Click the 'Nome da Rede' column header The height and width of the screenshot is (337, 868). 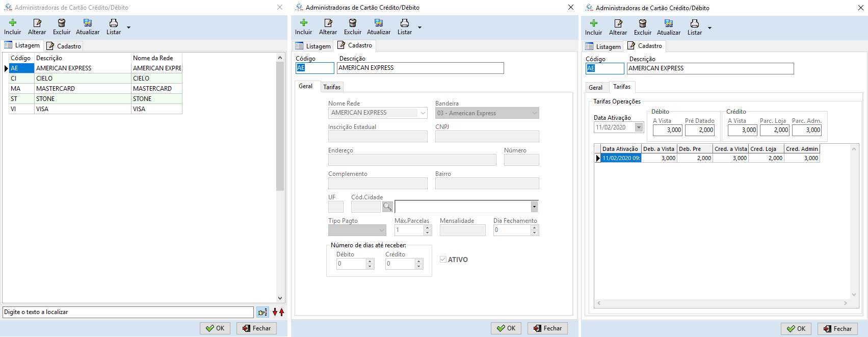coord(156,58)
